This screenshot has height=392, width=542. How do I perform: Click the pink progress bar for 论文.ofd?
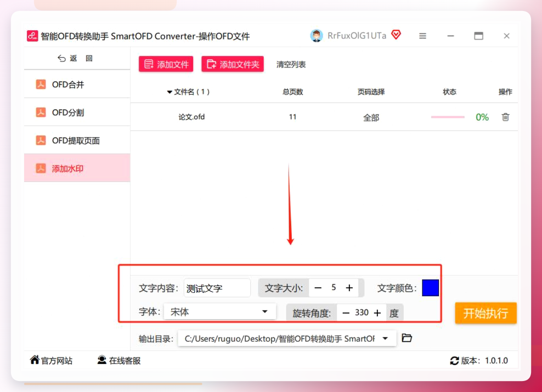pyautogui.click(x=448, y=117)
